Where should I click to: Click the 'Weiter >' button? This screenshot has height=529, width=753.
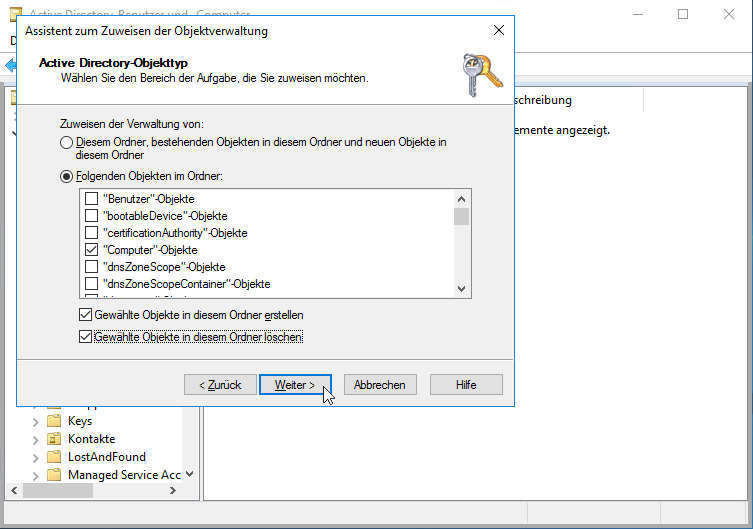[x=295, y=385]
